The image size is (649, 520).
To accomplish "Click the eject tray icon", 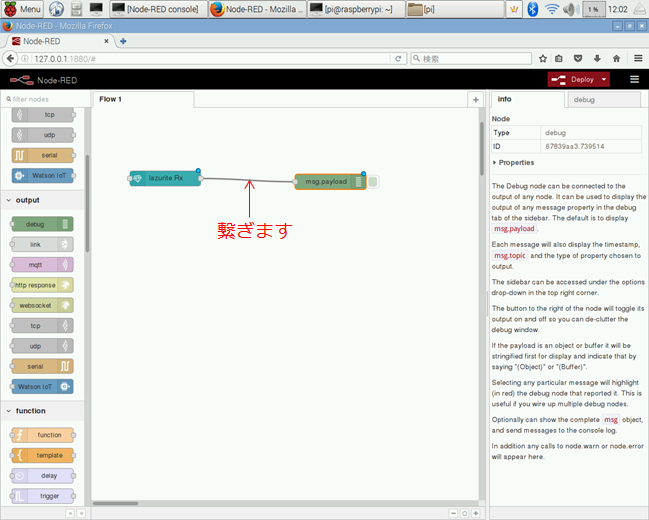I will coord(640,9).
